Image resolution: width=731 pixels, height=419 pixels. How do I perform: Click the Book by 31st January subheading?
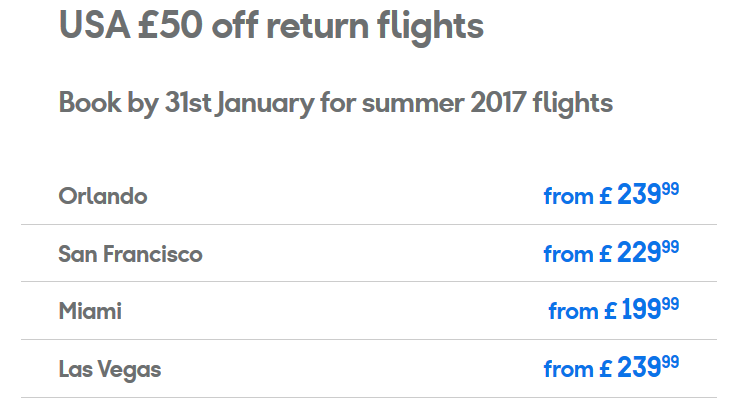(x=336, y=103)
